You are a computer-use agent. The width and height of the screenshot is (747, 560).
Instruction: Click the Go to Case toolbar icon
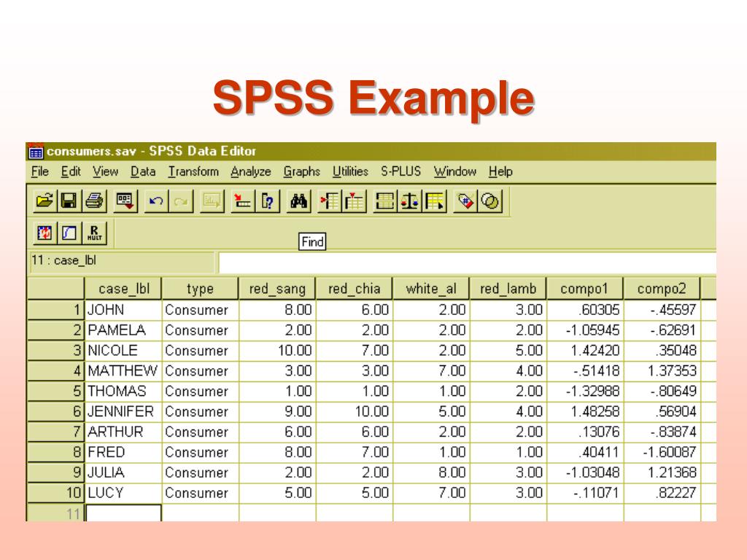click(242, 201)
